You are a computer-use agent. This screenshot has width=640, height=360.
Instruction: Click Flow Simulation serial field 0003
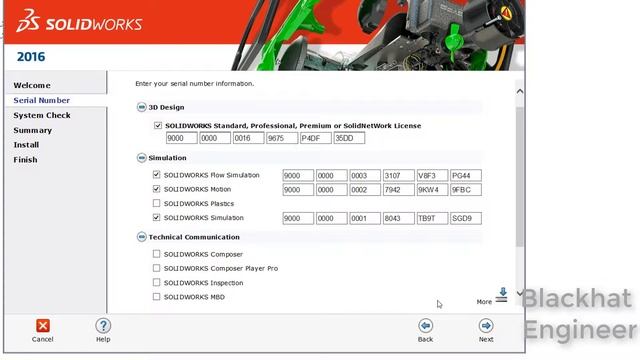pos(365,176)
